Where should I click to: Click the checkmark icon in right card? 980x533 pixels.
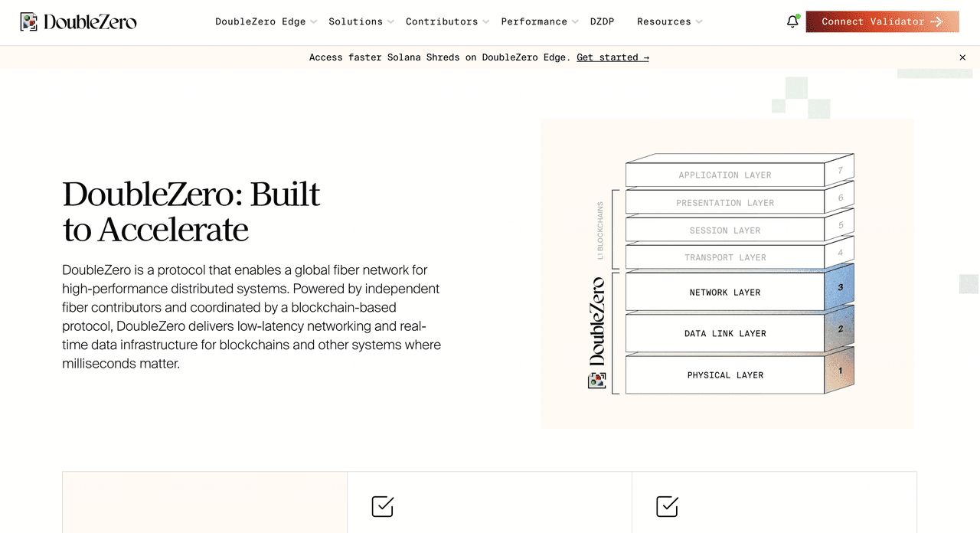point(668,506)
